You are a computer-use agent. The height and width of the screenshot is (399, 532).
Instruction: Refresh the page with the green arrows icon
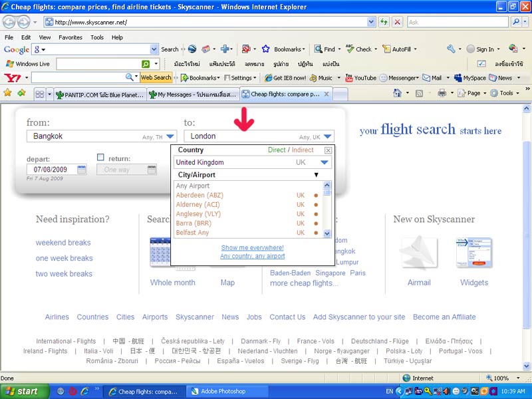(x=384, y=22)
